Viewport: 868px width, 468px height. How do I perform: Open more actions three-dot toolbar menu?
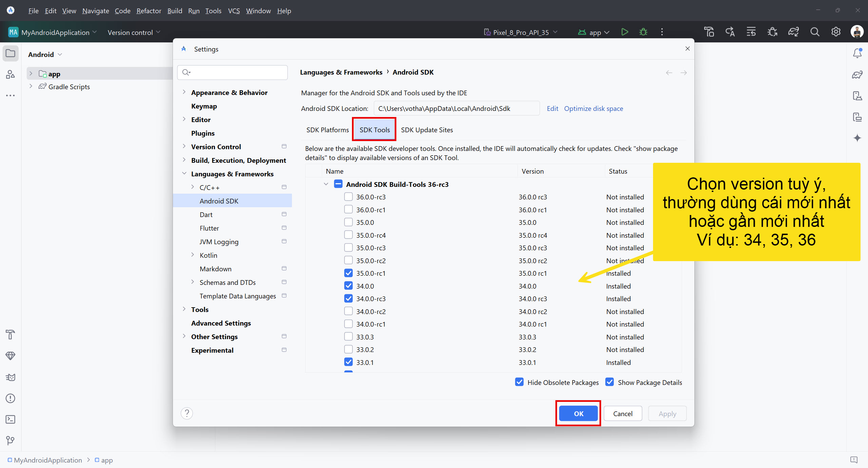coord(662,32)
